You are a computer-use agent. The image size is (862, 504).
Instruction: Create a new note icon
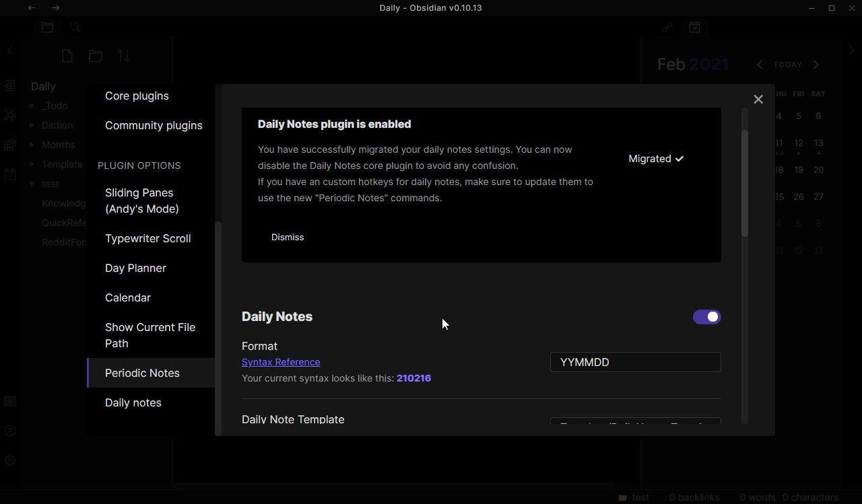[67, 57]
